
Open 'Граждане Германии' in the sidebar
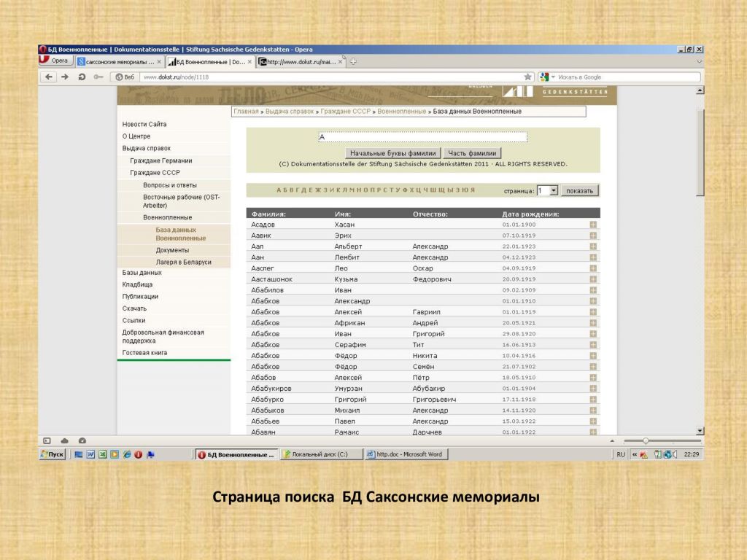161,160
